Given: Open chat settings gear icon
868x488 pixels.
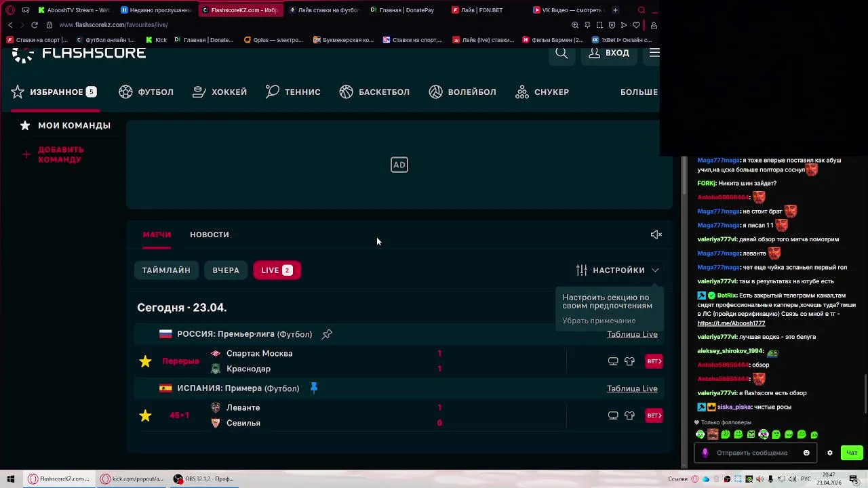Looking at the screenshot, I should coord(829,453).
